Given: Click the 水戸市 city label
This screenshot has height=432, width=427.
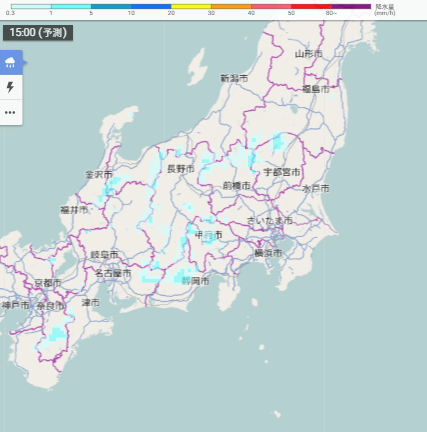Looking at the screenshot, I should tap(316, 189).
